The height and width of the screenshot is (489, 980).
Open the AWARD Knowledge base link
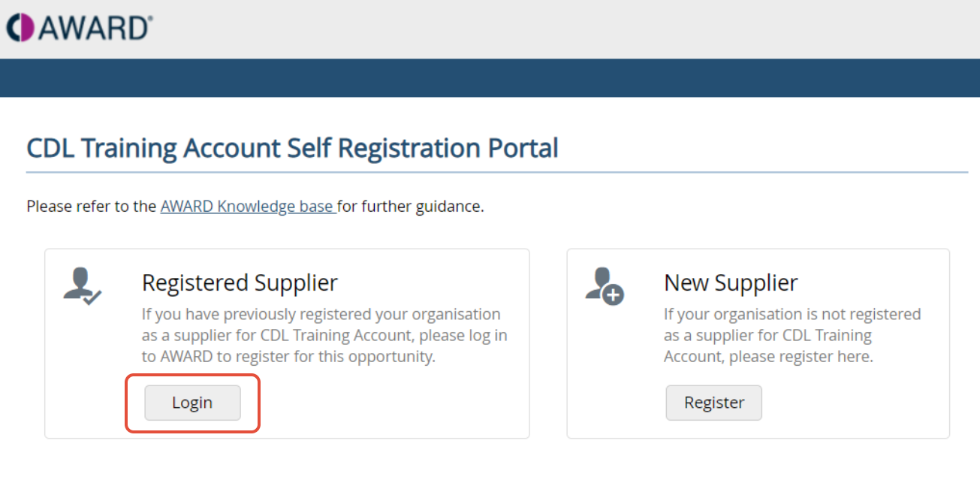[248, 206]
